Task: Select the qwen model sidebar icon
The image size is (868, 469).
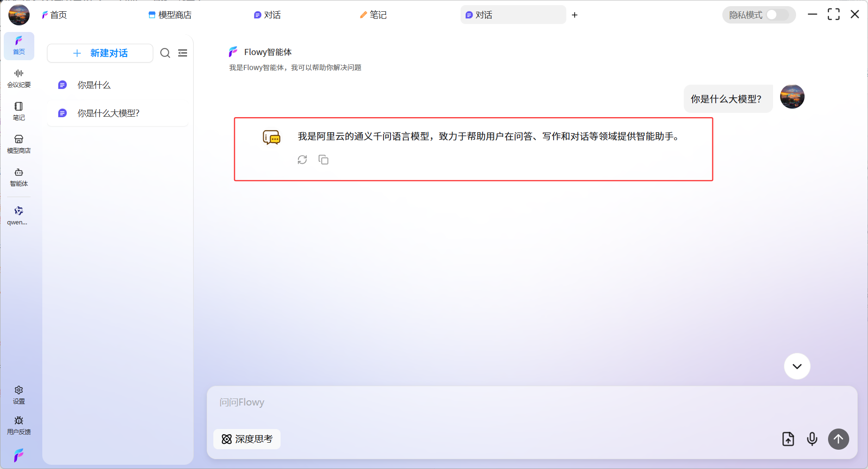Action: (19, 216)
